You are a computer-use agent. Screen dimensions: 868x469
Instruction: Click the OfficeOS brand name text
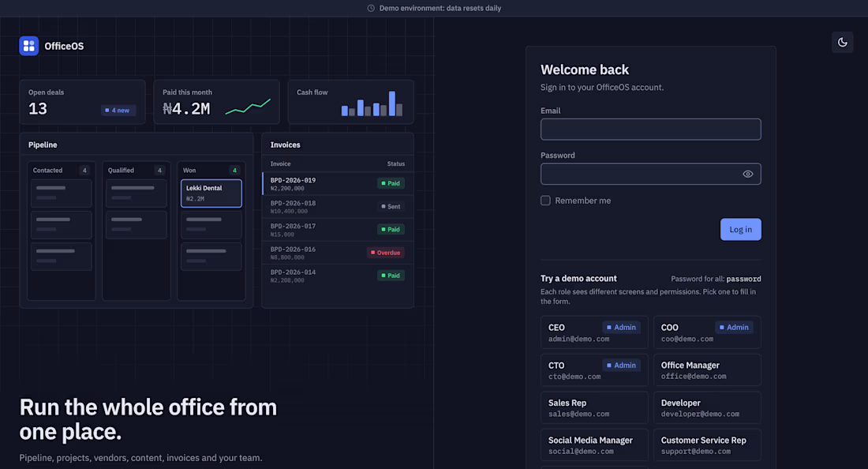(64, 46)
